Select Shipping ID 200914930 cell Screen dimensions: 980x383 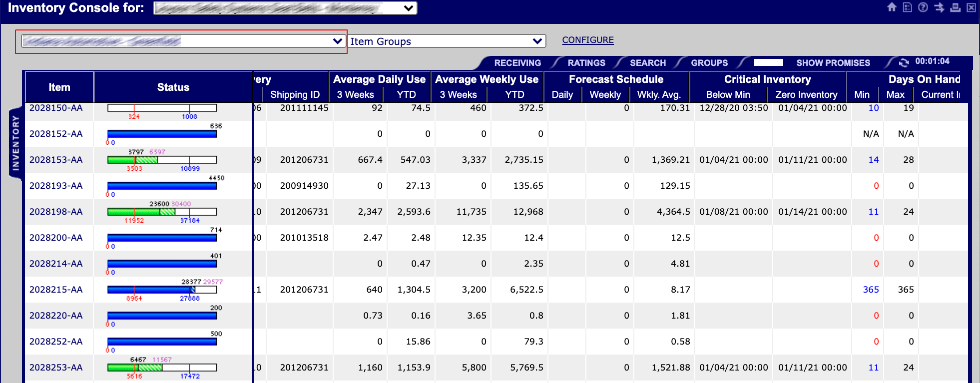[x=304, y=186]
